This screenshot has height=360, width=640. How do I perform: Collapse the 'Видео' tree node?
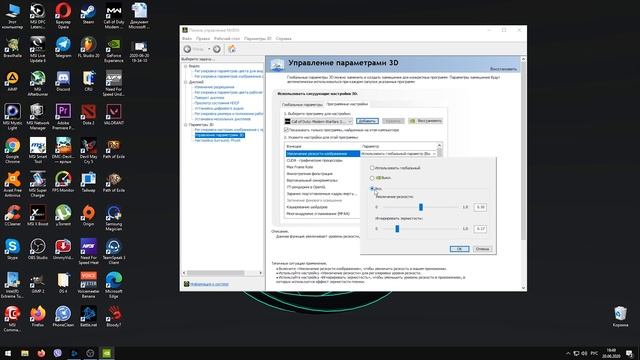[186, 66]
